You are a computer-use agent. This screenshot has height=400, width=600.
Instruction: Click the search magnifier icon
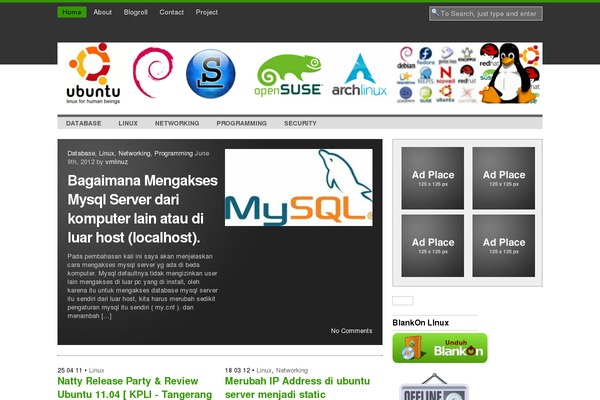point(435,13)
